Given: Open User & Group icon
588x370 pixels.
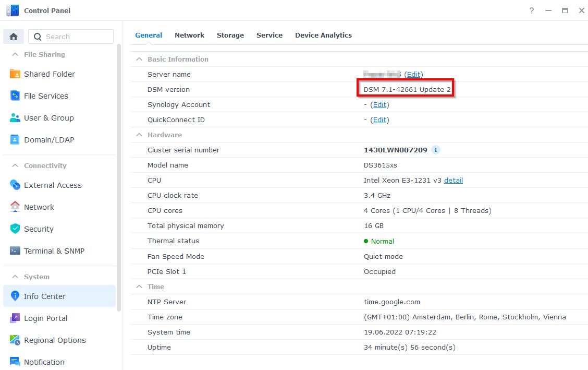Looking at the screenshot, I should click(x=15, y=118).
